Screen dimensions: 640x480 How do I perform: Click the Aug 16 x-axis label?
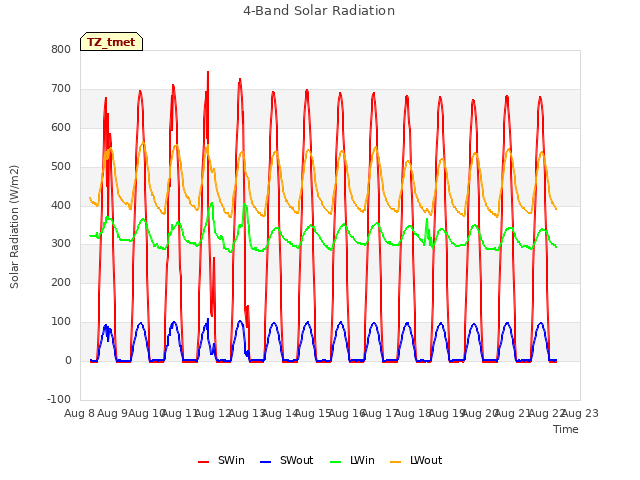347,413
